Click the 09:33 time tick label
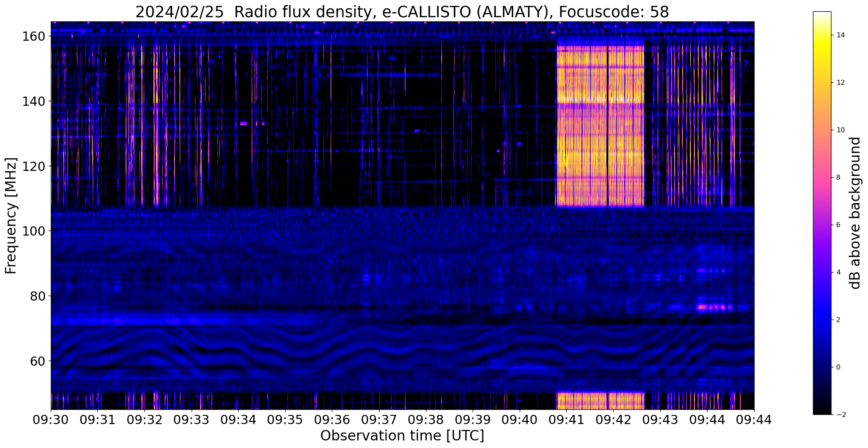868x448 pixels. [x=192, y=419]
